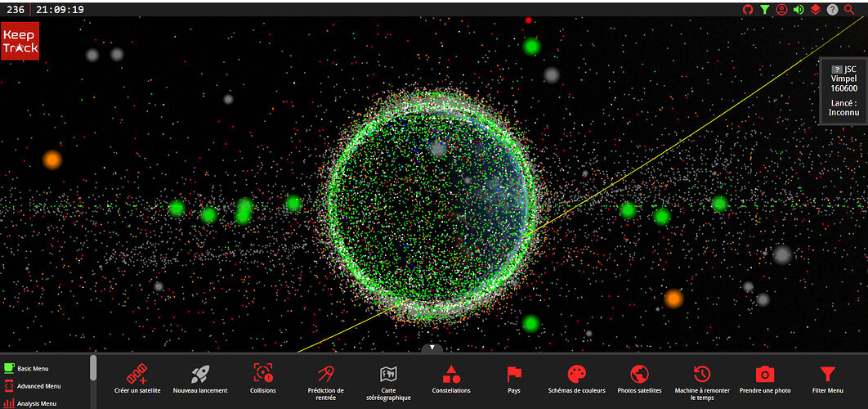Click the clock time 21:09:19

(x=61, y=10)
